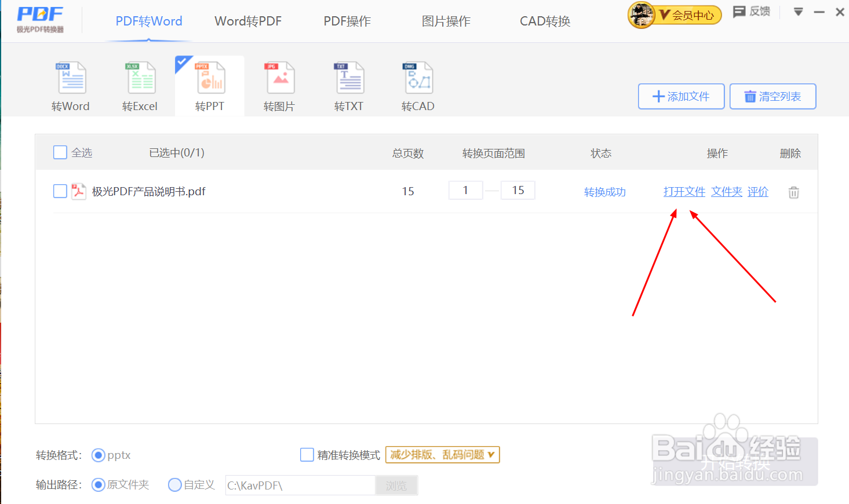Minimize the PDF converter window
This screenshot has width=849, height=504.
click(819, 12)
